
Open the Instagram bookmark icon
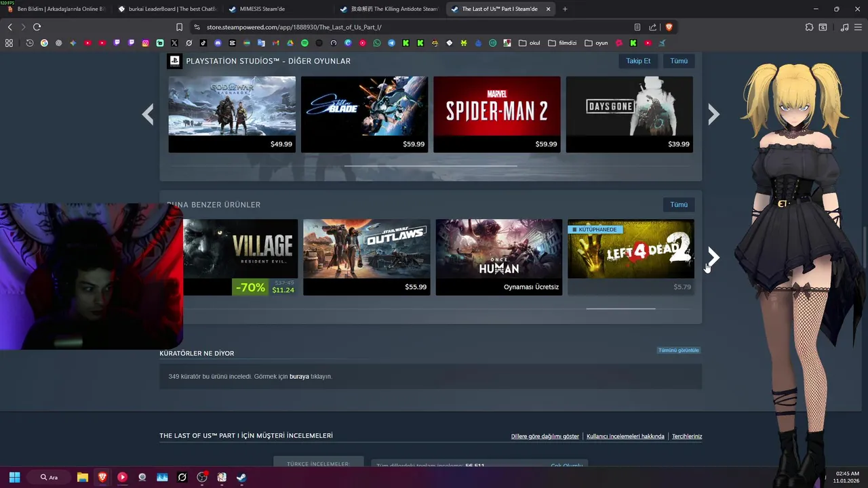coord(145,43)
